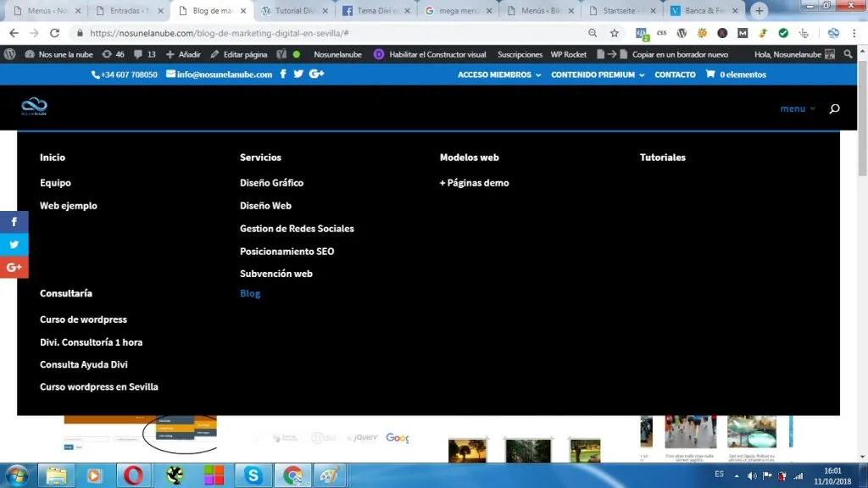The width and height of the screenshot is (868, 488).
Task: Click the shopping cart showing 0 elementos
Action: 734,74
